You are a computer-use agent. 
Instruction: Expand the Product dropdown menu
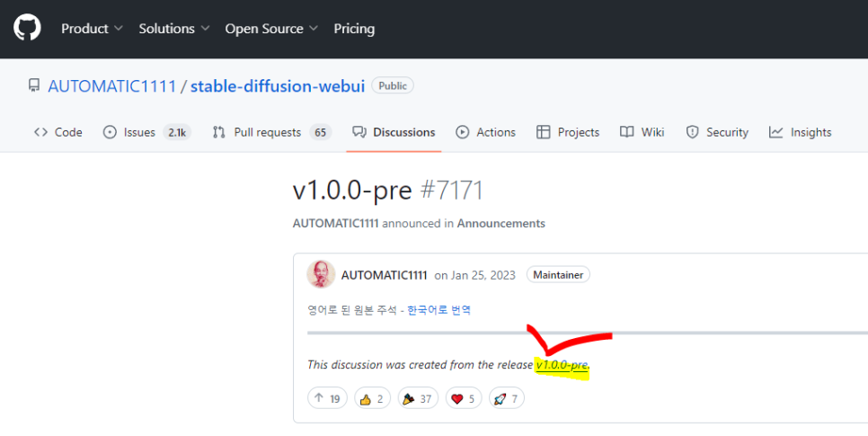(x=92, y=29)
